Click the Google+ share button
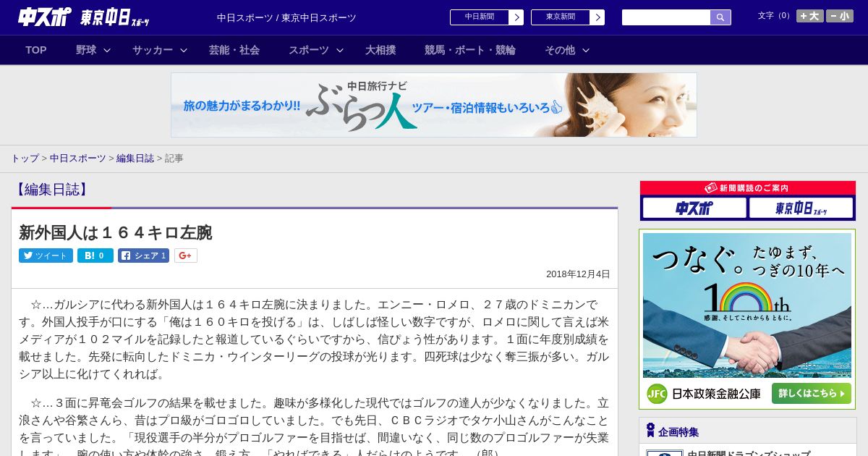Screen dimensions: 868x456 pyautogui.click(x=186, y=256)
